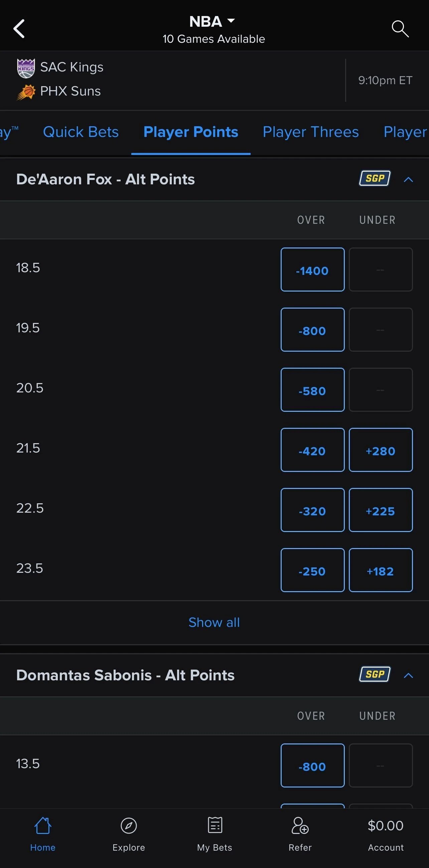Viewport: 429px width, 868px height.
Task: Tap SGP badge for De'Aaron Fox
Action: tap(375, 178)
